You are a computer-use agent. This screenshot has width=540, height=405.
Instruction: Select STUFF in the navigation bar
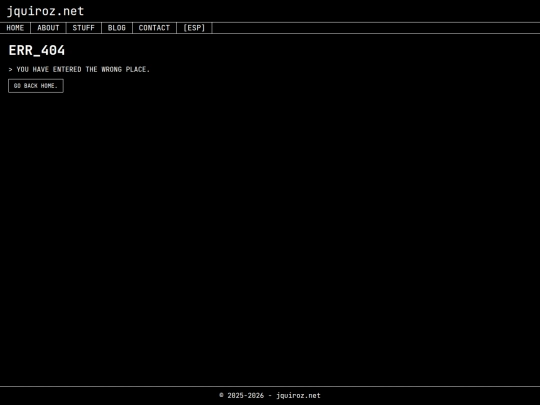(x=84, y=28)
